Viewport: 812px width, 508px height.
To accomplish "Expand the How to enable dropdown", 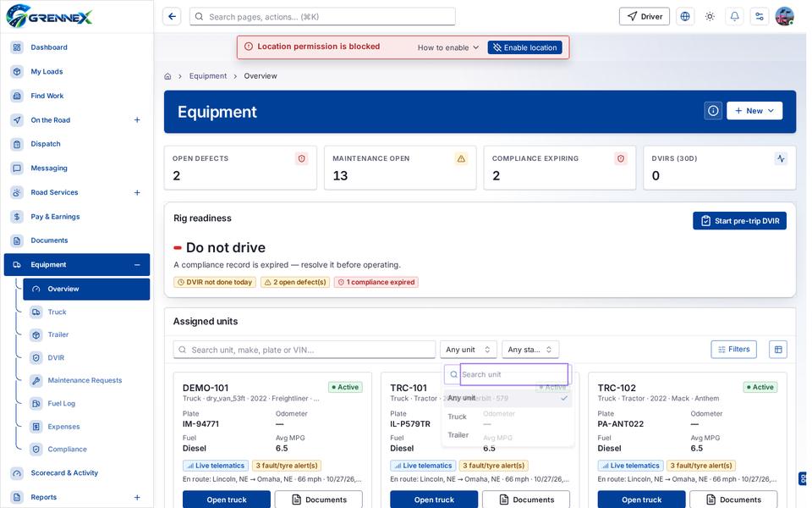I will [448, 47].
